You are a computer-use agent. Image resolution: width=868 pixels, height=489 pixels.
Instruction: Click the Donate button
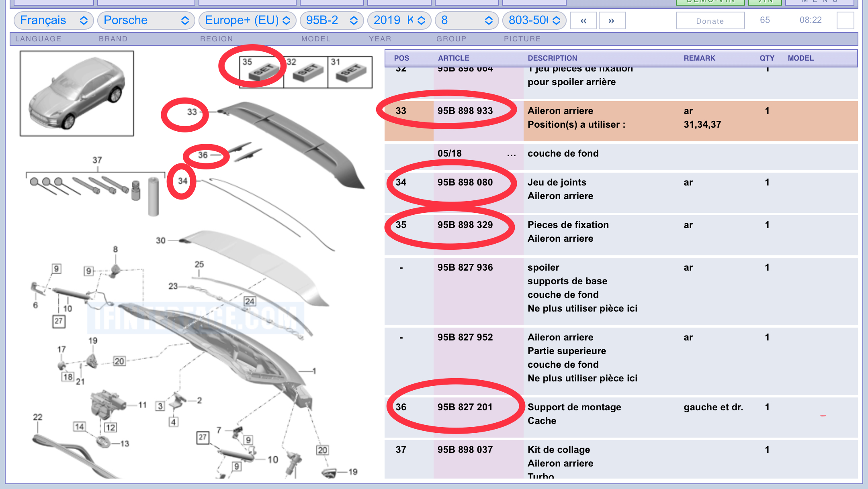(710, 21)
